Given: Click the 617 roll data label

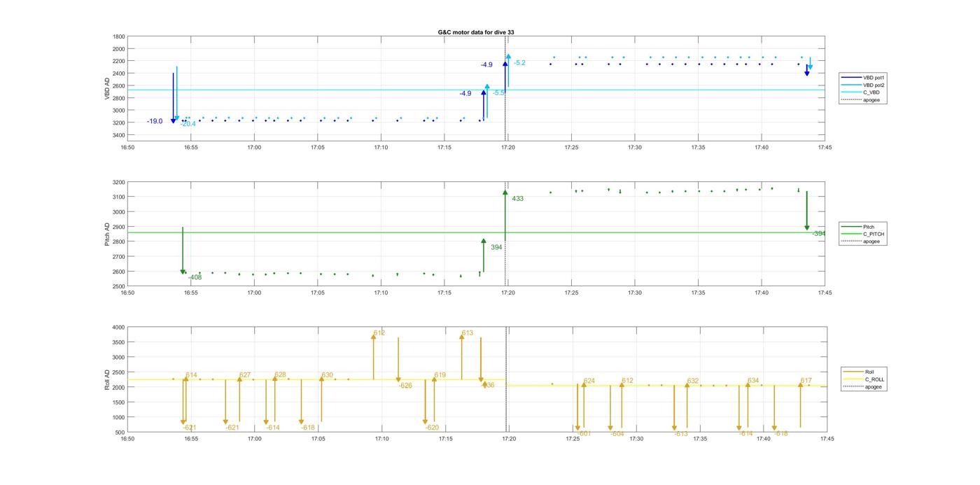Looking at the screenshot, I should (806, 381).
